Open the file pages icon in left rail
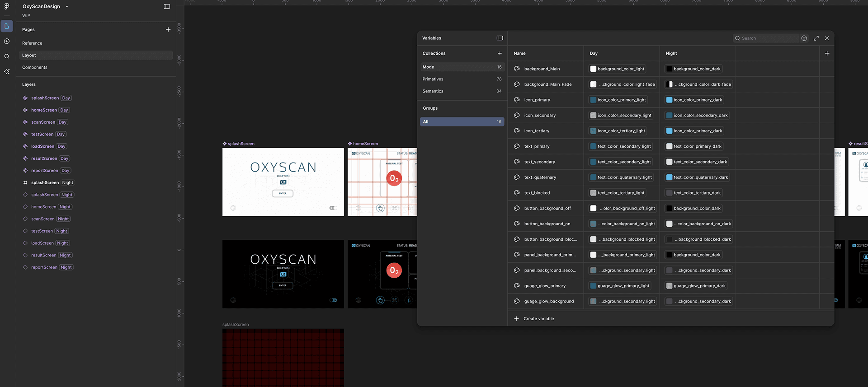This screenshot has width=868, height=387. pos(7,26)
